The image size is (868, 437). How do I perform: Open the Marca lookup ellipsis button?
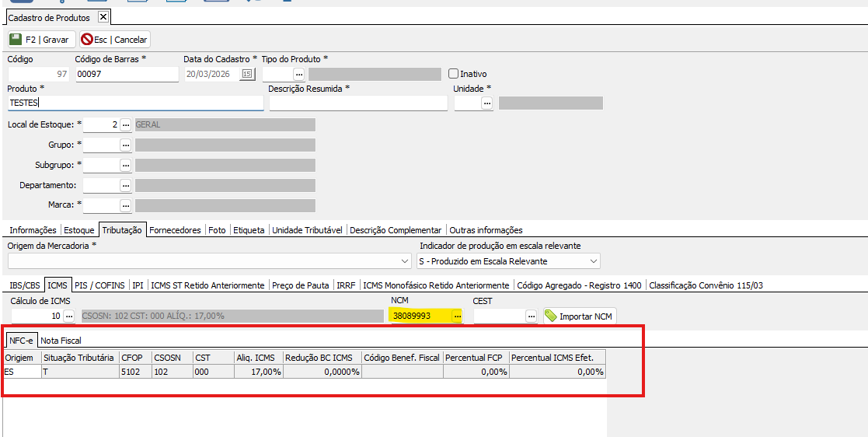tap(125, 205)
